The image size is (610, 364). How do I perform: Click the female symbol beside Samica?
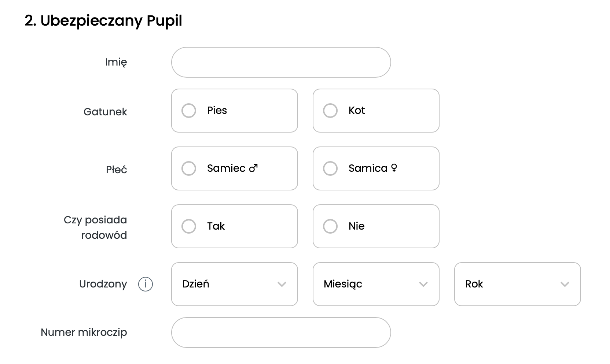pos(394,168)
